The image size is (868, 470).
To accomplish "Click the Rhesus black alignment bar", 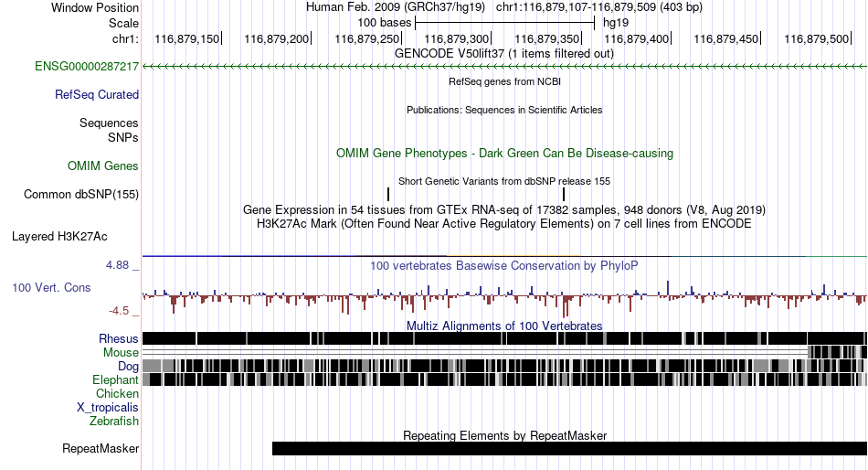I will [x=504, y=338].
